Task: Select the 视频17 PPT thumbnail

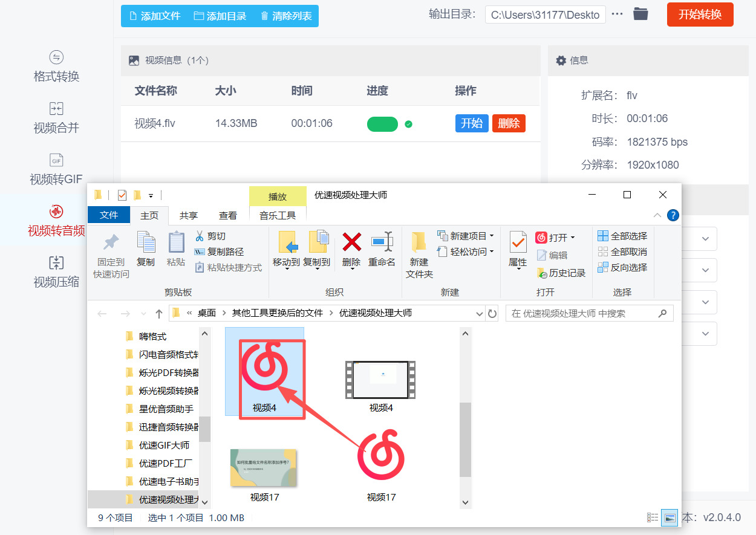Action: tap(263, 469)
